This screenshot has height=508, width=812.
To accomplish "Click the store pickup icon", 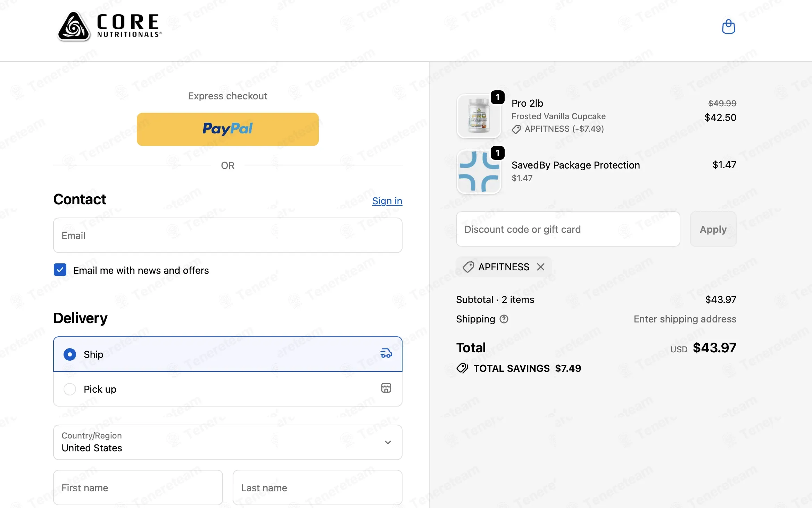I will pos(386,388).
